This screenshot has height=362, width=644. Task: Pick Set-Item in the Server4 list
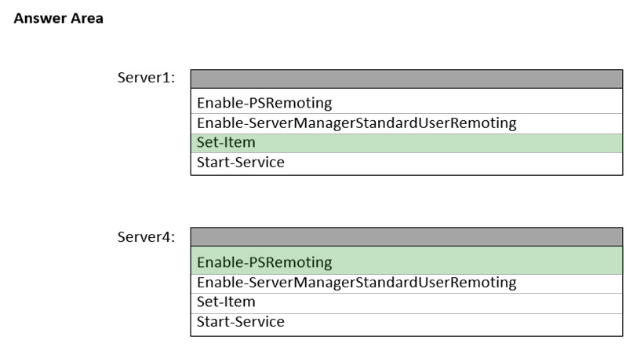(x=406, y=302)
